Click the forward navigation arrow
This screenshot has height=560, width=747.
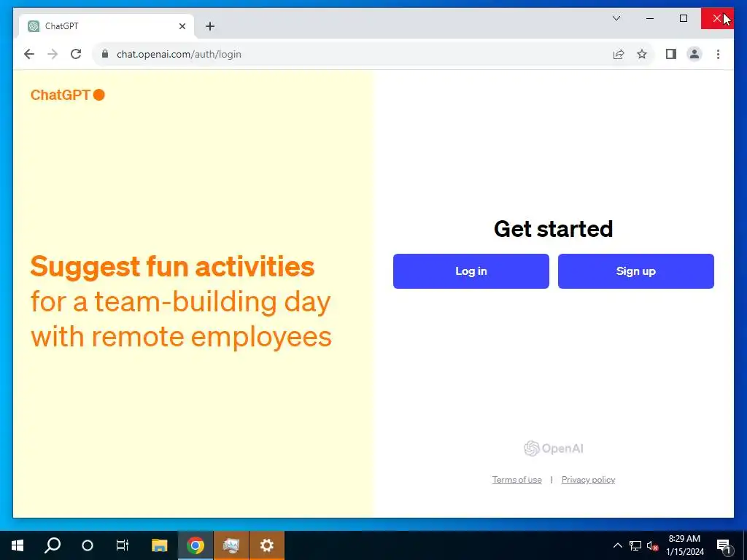point(53,54)
